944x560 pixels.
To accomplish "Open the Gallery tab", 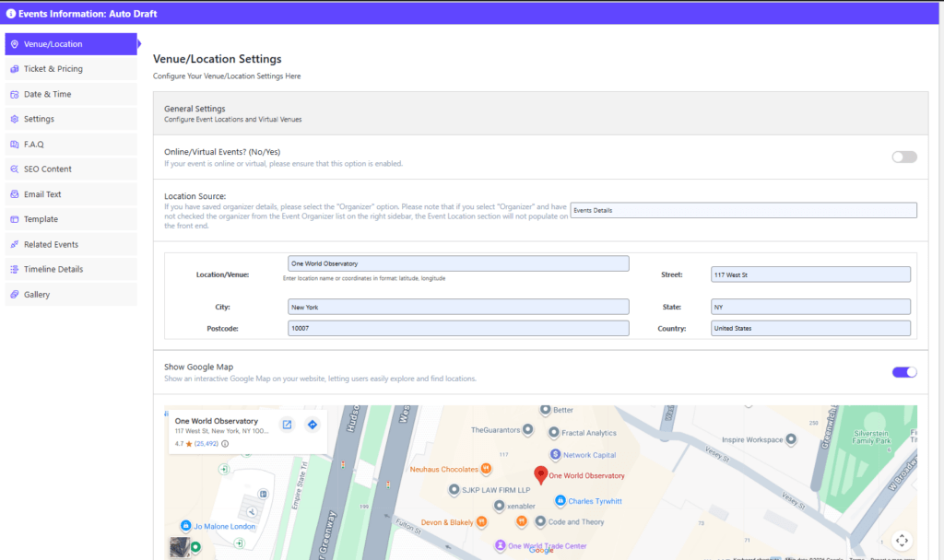I will coord(71,294).
